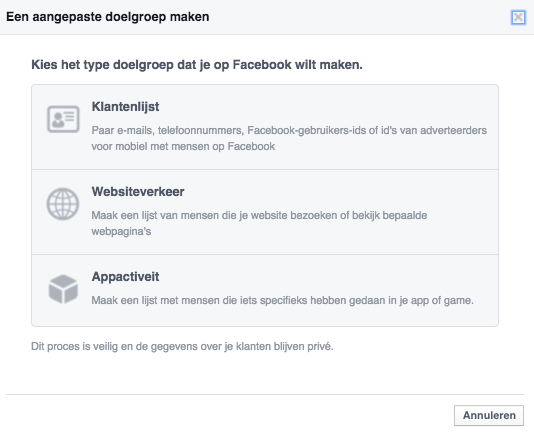The width and height of the screenshot is (534, 433).
Task: Click the Appactiviteit description about app or game
Action: tap(282, 300)
